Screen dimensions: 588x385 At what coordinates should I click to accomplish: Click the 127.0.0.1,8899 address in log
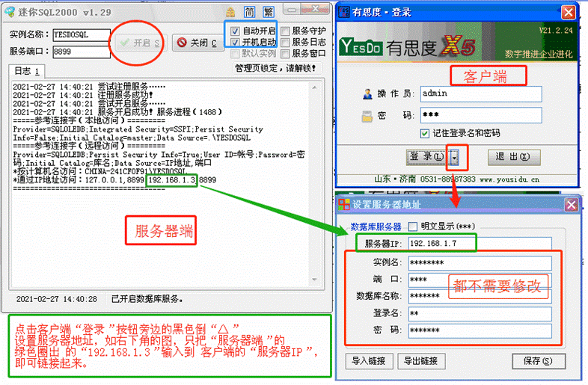[x=114, y=180]
